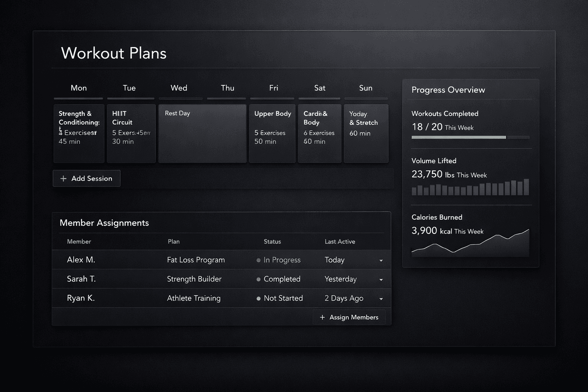The height and width of the screenshot is (392, 588).
Task: Click the Completed status dot for Sarah T.
Action: (x=258, y=279)
